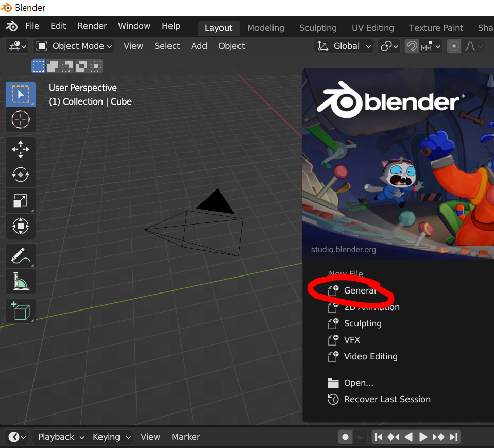Open the Render menu
Screen dimensions: 494x448
coord(92,26)
